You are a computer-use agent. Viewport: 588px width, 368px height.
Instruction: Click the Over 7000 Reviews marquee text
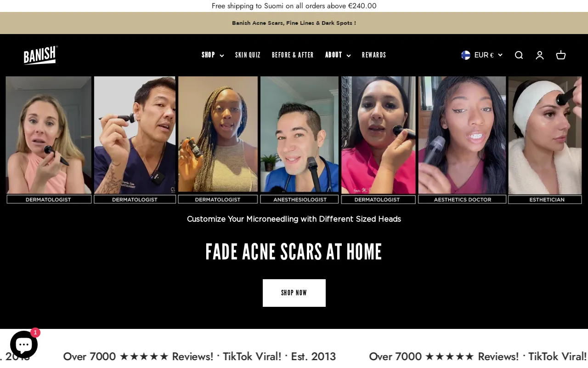pos(199,356)
